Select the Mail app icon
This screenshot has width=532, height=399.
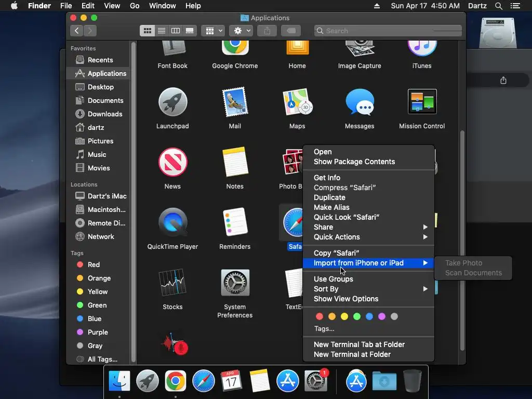(235, 102)
